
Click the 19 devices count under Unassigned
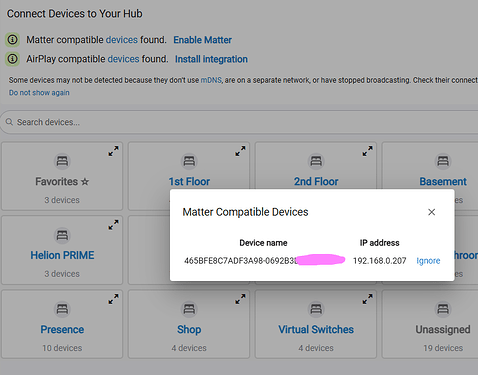tap(443, 348)
